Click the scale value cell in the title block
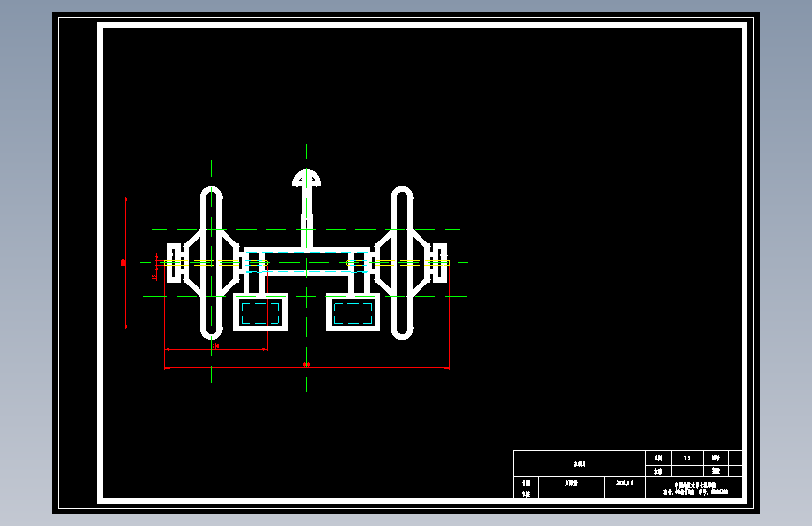The width and height of the screenshot is (812, 526). coord(687,458)
